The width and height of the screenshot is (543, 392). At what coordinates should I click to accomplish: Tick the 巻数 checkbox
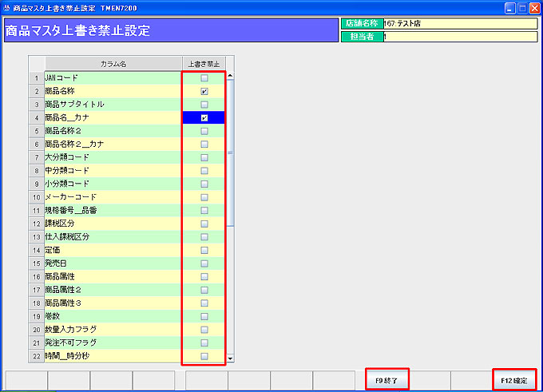click(204, 316)
